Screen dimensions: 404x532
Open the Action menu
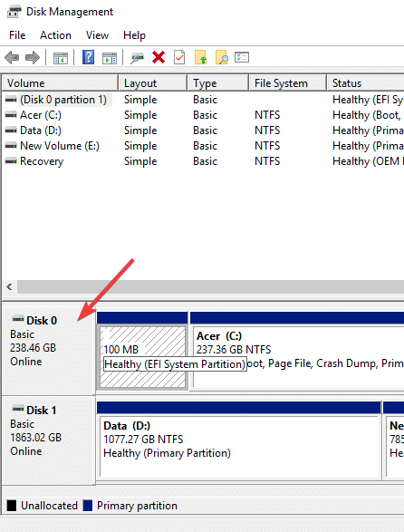pos(55,35)
